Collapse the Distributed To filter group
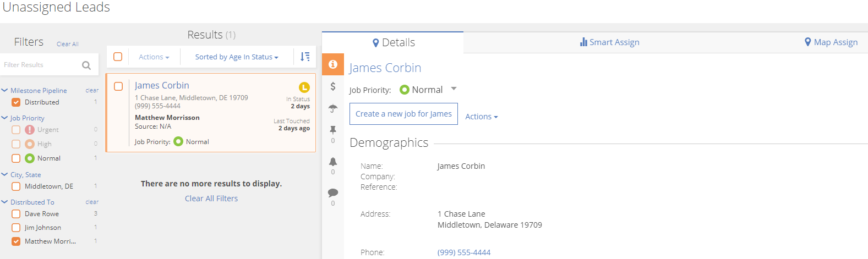 4,202
